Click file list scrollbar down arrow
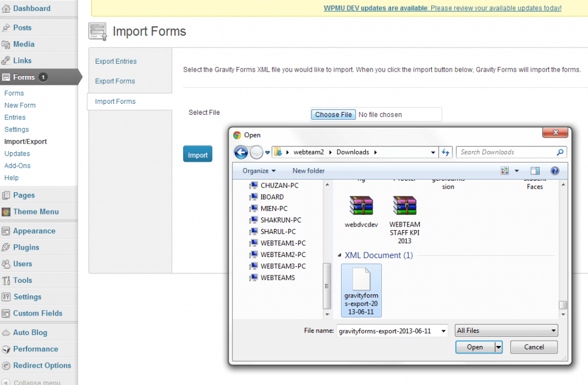This screenshot has width=588, height=385. pos(563,314)
